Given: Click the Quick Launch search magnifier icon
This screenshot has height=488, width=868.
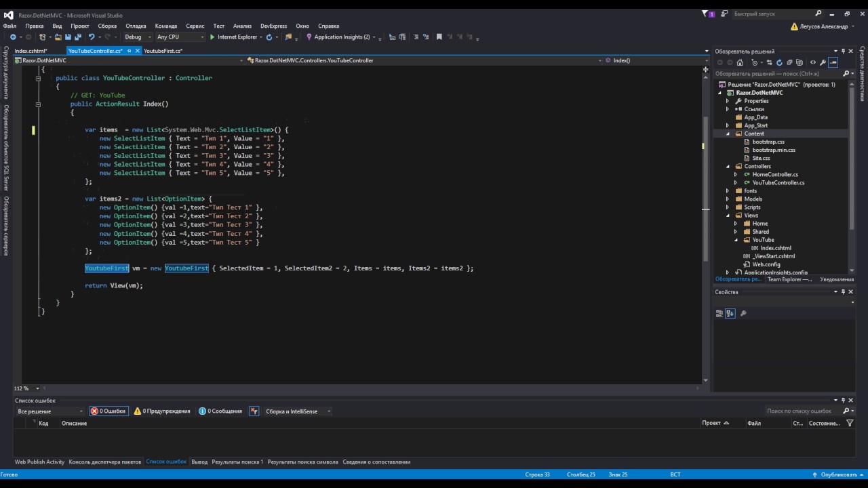Looking at the screenshot, I should tap(818, 14).
